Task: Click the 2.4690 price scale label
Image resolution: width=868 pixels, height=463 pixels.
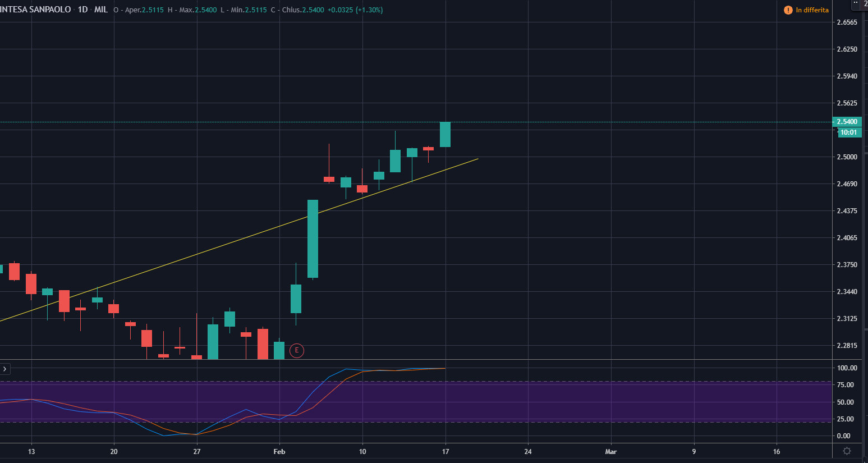Action: 847,184
